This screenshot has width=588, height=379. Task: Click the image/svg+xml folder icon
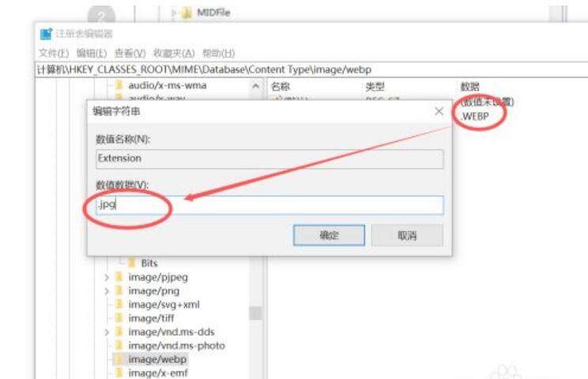pos(119,304)
